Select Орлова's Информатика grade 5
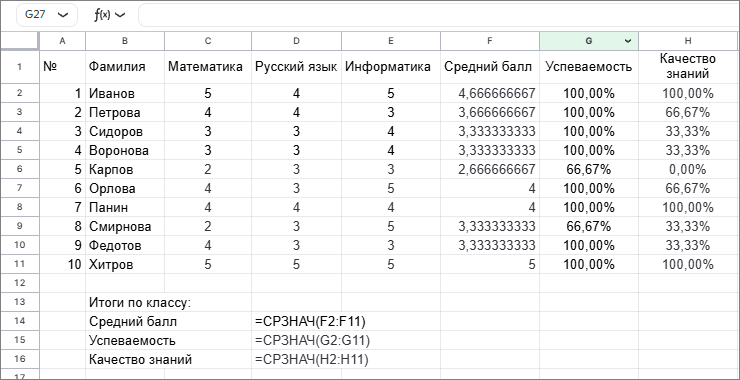 (x=391, y=188)
